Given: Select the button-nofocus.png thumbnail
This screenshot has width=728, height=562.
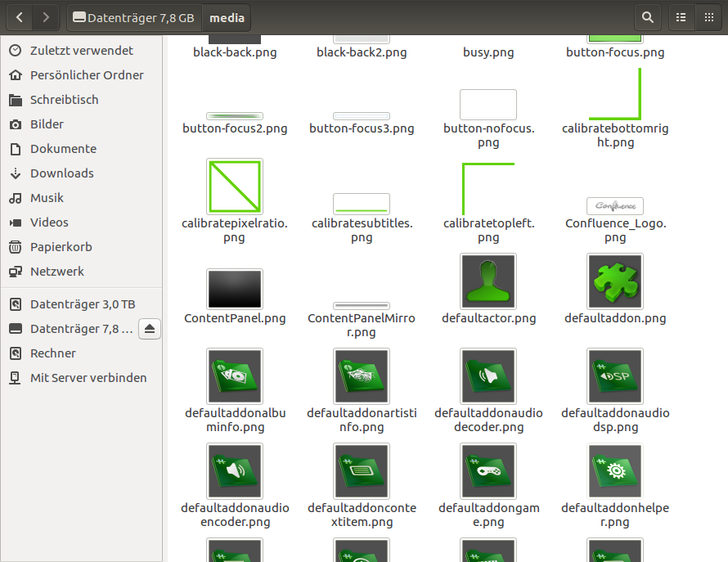Looking at the screenshot, I should 488,105.
